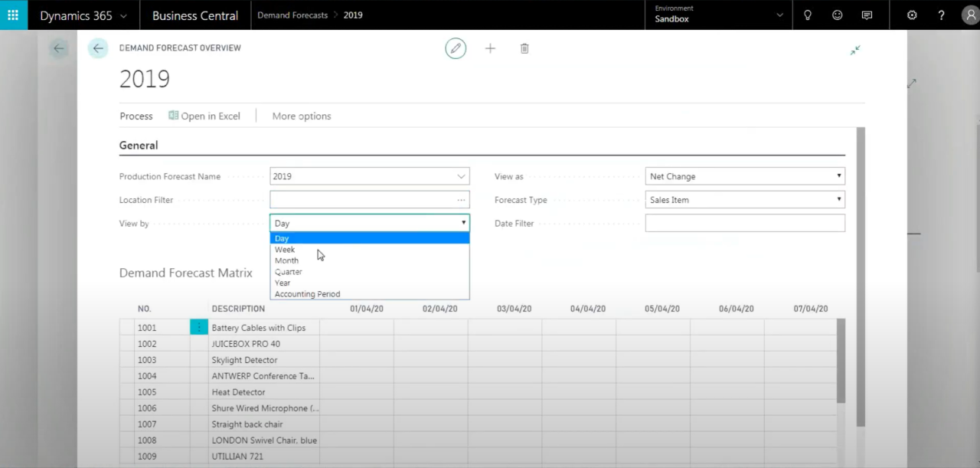Click the matrix vertical scrollbar
Viewport: 980px width, 468px height.
tap(841, 360)
